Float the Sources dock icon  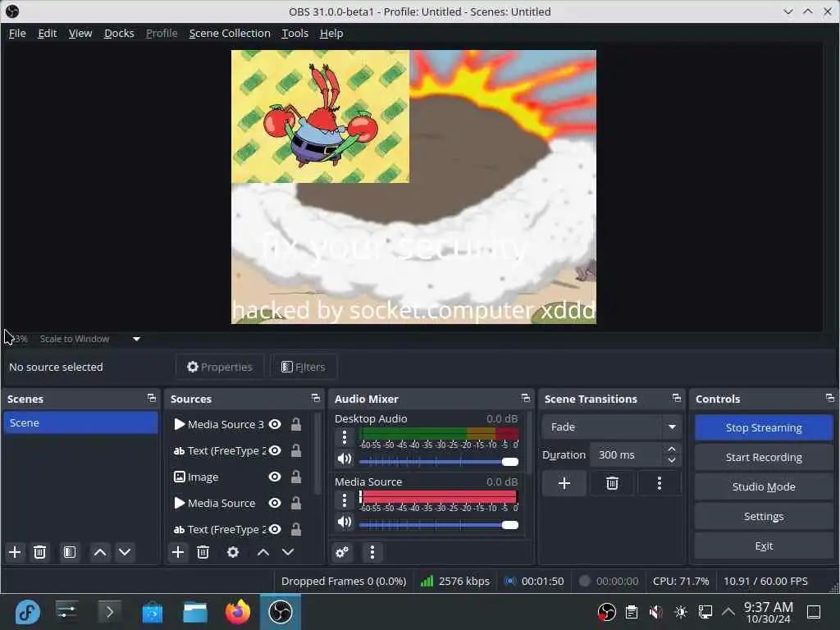[316, 398]
